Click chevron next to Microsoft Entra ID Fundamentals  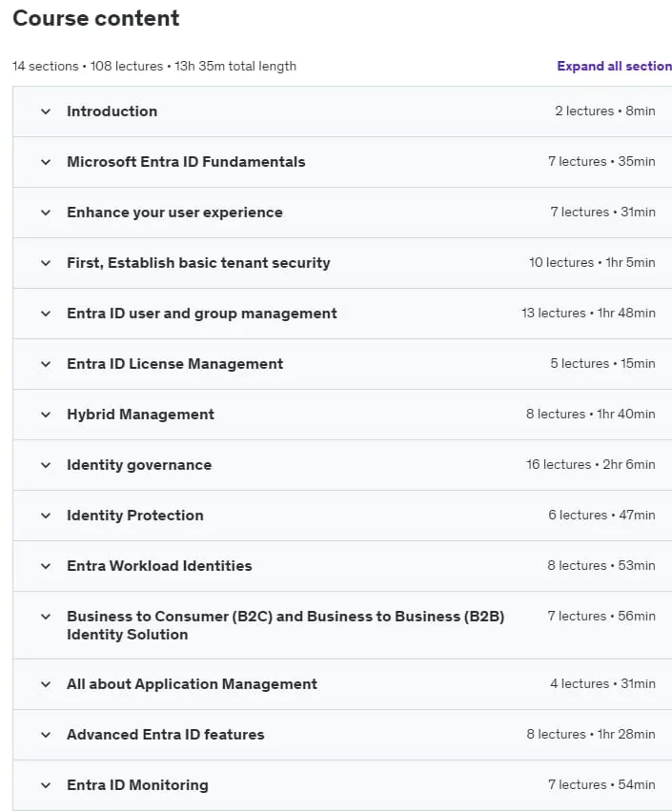tap(46, 162)
